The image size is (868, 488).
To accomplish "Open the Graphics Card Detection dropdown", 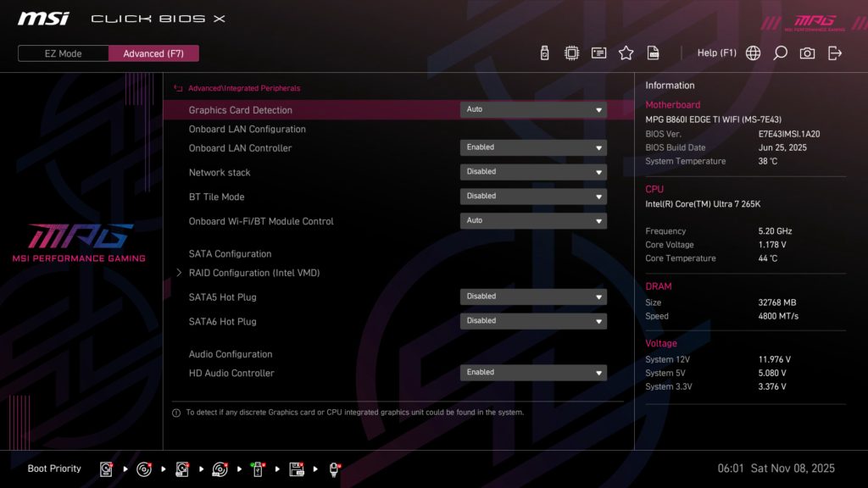I will pos(532,109).
